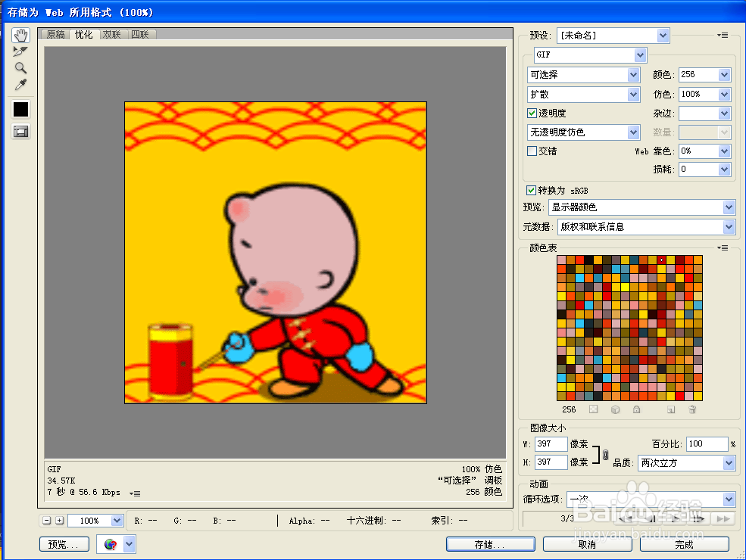Click the eyedropper color swatch
The height and width of the screenshot is (560, 746).
[20, 108]
